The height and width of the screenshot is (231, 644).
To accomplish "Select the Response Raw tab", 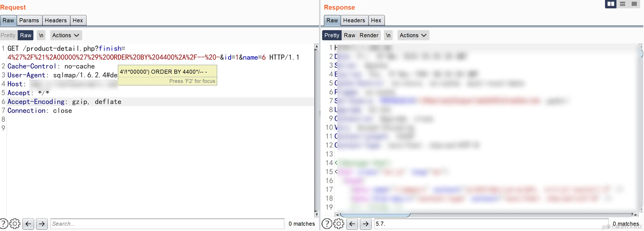I will pos(332,20).
